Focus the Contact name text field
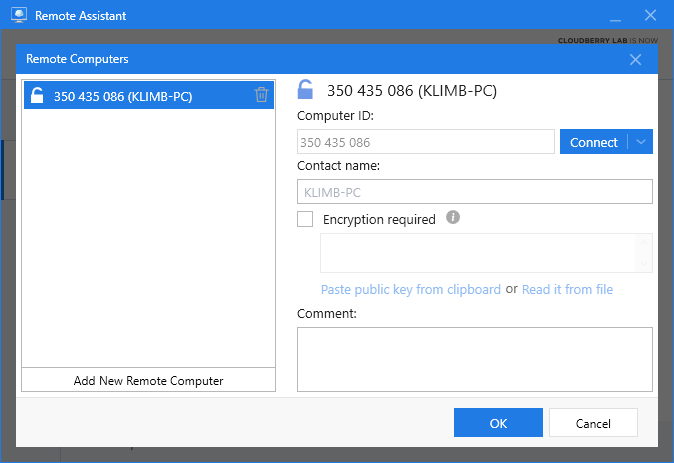This screenshot has width=674, height=463. pos(474,192)
